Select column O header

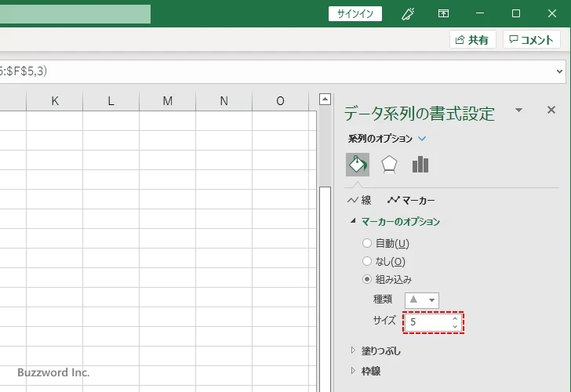(280, 101)
